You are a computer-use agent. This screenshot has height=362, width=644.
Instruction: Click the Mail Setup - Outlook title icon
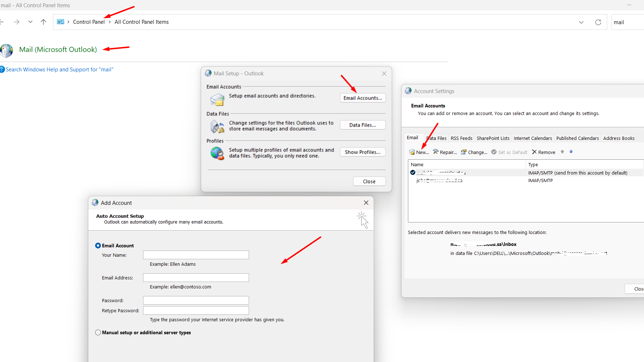tap(208, 73)
